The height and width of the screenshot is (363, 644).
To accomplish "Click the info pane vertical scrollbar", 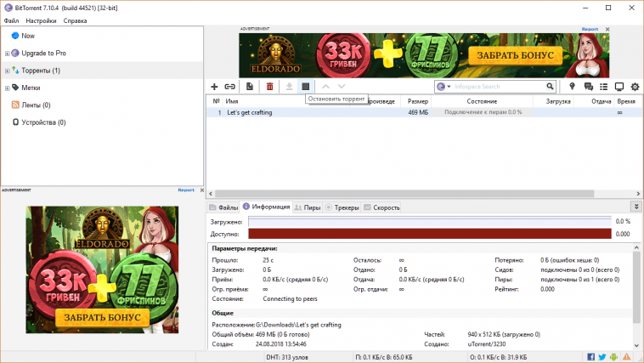I will pyautogui.click(x=636, y=288).
